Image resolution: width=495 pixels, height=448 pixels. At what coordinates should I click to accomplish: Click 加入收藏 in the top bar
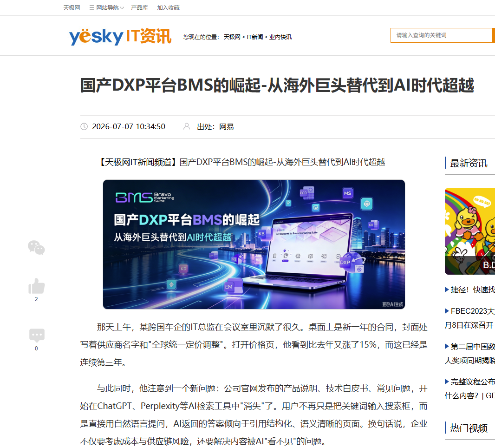click(x=168, y=7)
